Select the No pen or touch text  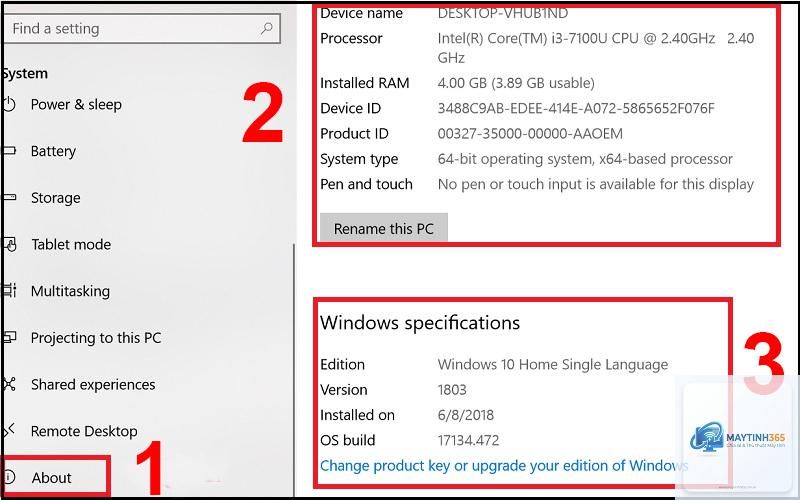point(596,184)
